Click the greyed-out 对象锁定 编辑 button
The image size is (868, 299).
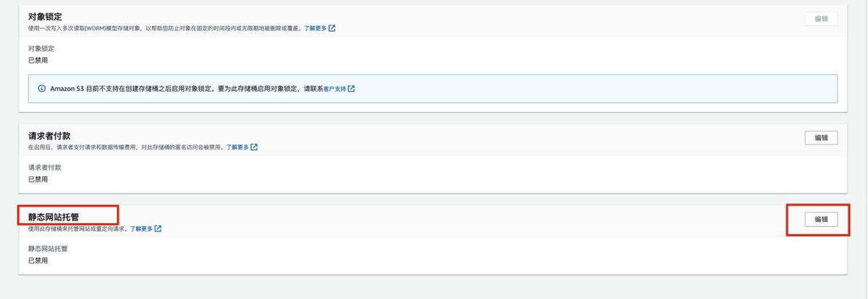(x=821, y=19)
